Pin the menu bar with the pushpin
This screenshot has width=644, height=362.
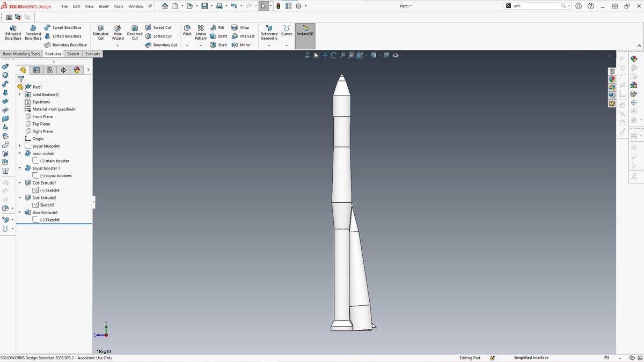[150, 6]
